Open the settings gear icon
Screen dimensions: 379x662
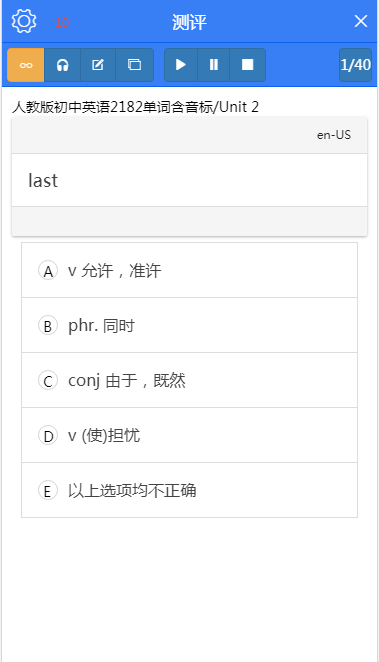24,22
